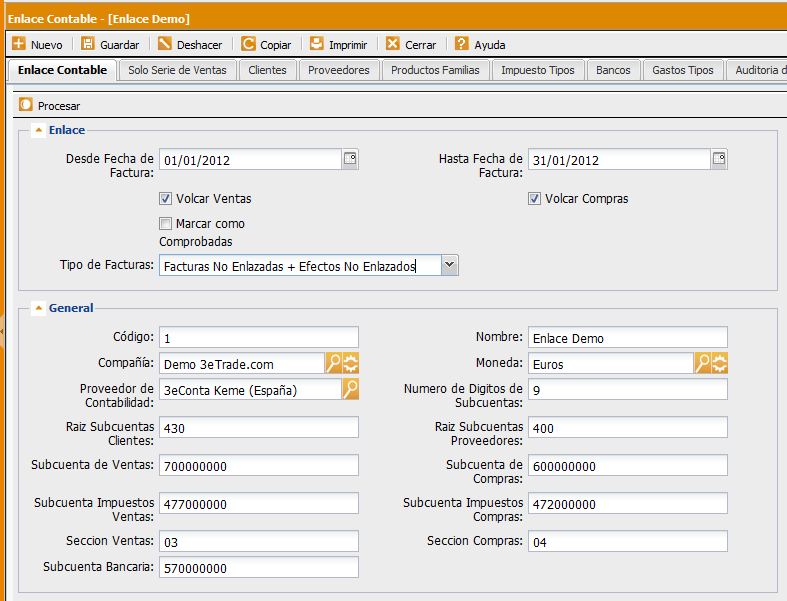Click the Guardar button label

[x=119, y=45]
